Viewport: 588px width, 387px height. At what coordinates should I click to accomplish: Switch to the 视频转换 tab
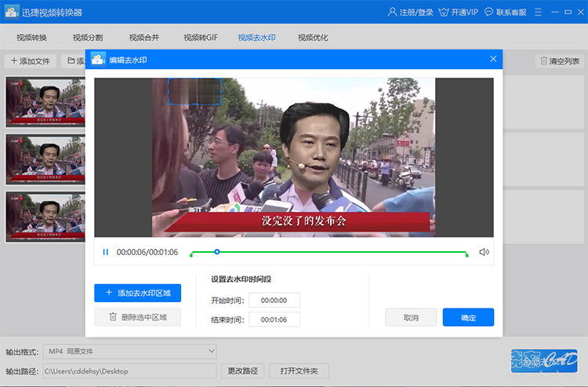tap(31, 38)
